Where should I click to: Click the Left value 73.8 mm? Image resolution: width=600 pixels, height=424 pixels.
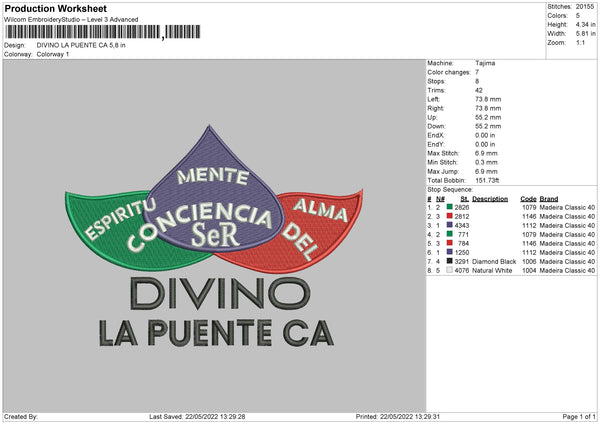[x=488, y=99]
